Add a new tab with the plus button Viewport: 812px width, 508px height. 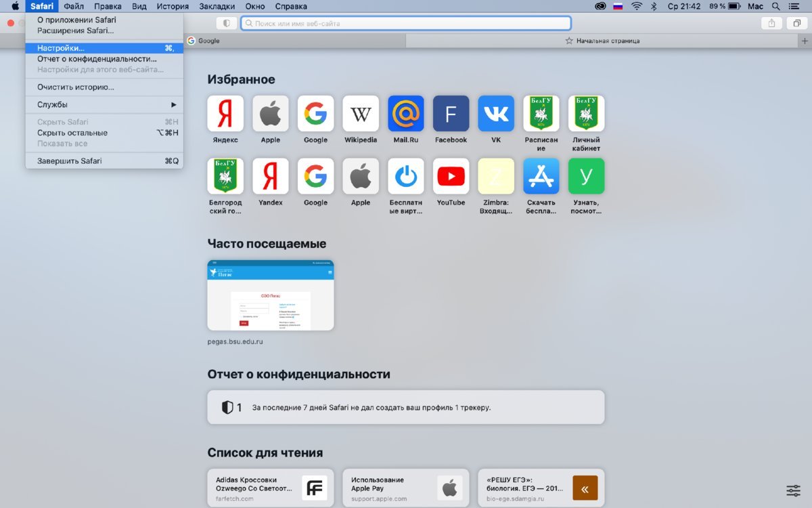pyautogui.click(x=805, y=41)
